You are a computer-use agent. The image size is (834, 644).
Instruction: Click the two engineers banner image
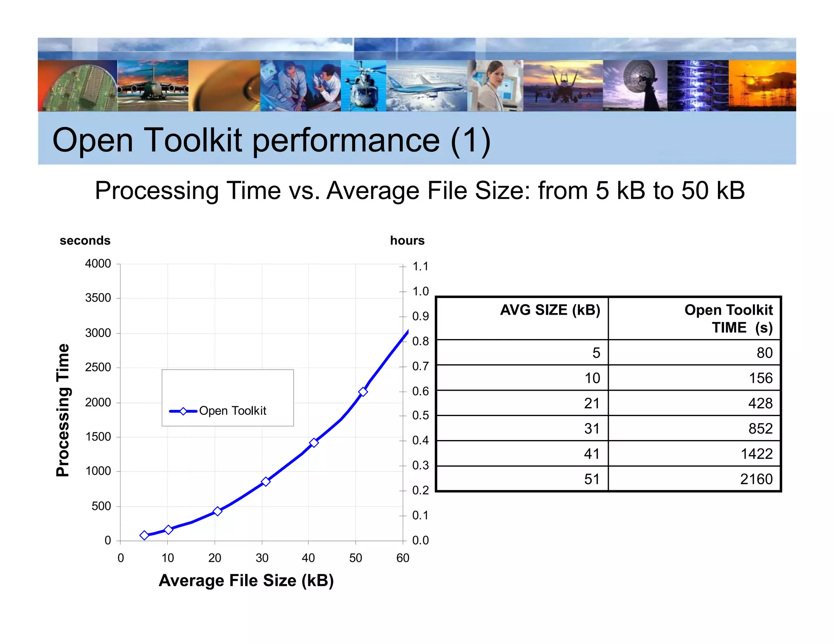(301, 85)
